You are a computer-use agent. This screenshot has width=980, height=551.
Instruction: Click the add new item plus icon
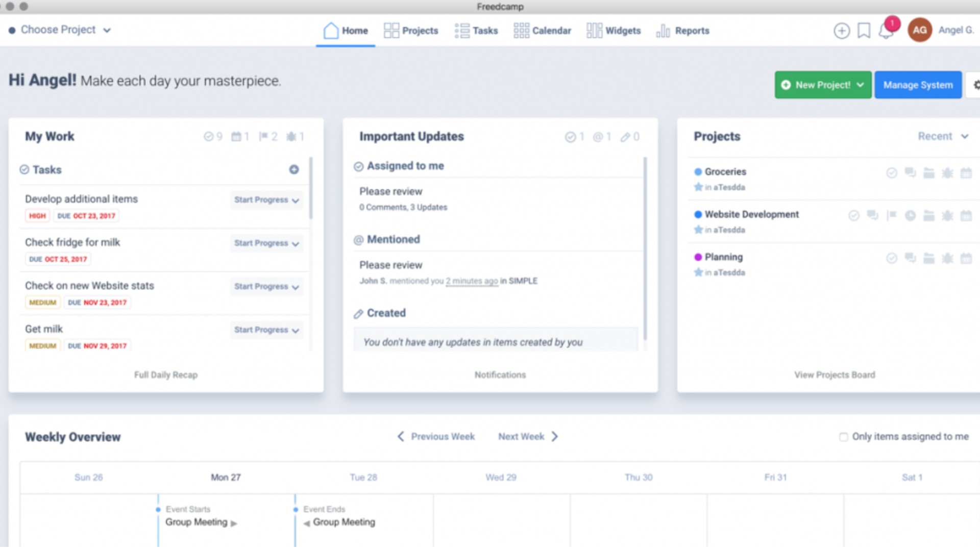[842, 30]
